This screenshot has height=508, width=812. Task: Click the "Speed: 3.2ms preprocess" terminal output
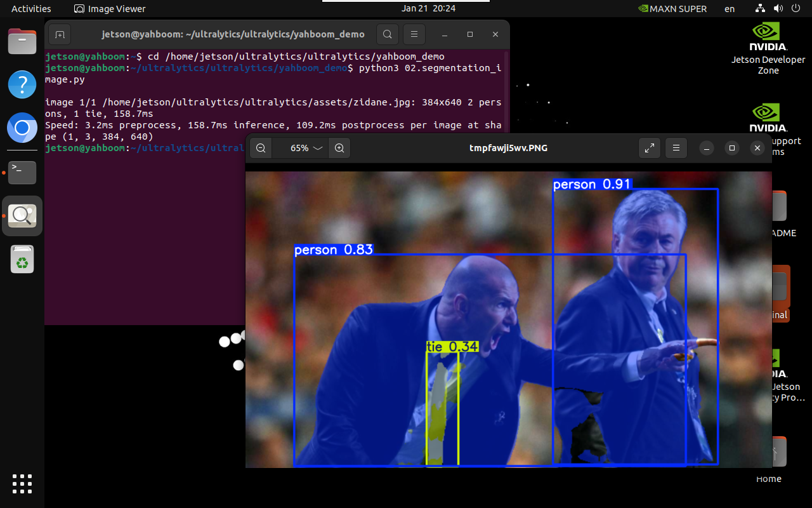(x=273, y=131)
